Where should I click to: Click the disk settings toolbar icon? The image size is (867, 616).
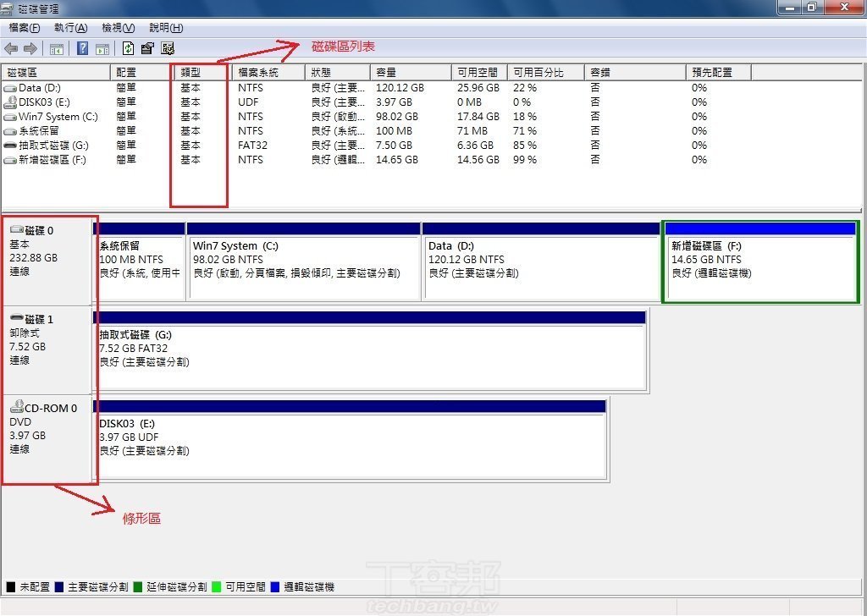168,48
